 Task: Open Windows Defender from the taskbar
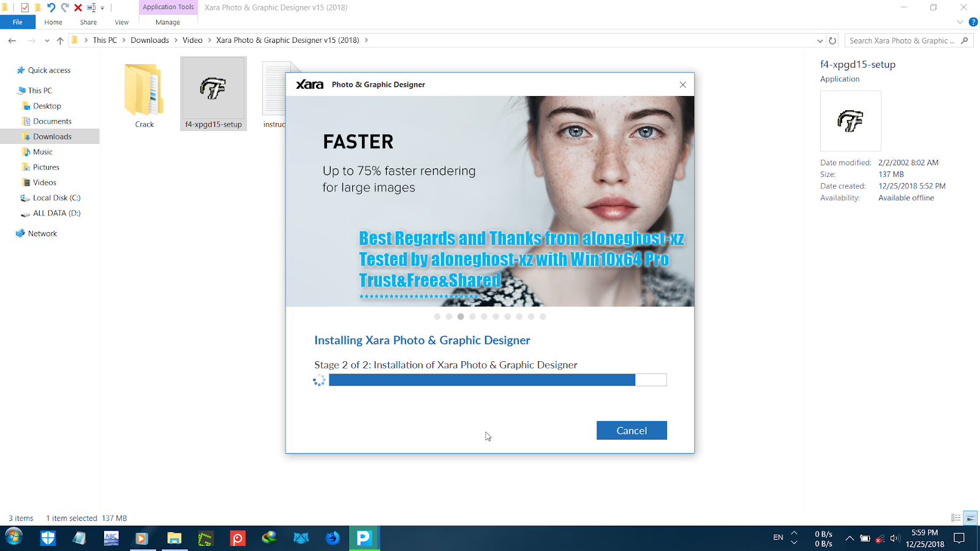(x=48, y=538)
